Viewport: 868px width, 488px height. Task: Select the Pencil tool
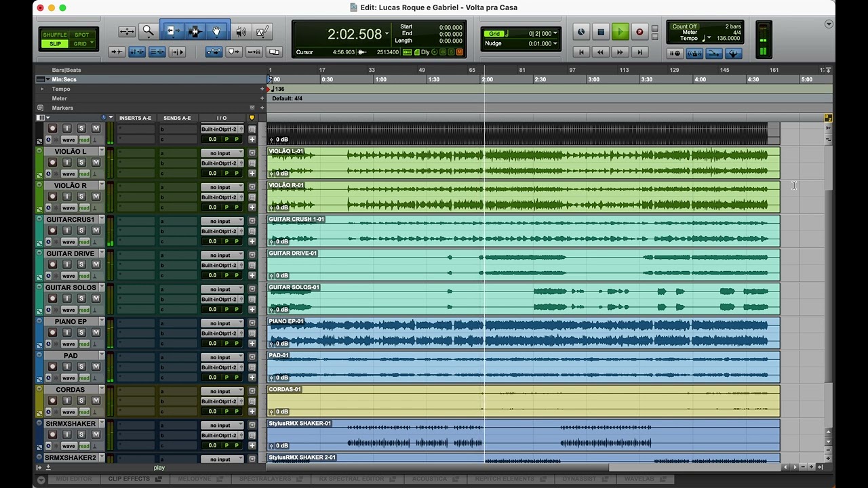(x=262, y=31)
